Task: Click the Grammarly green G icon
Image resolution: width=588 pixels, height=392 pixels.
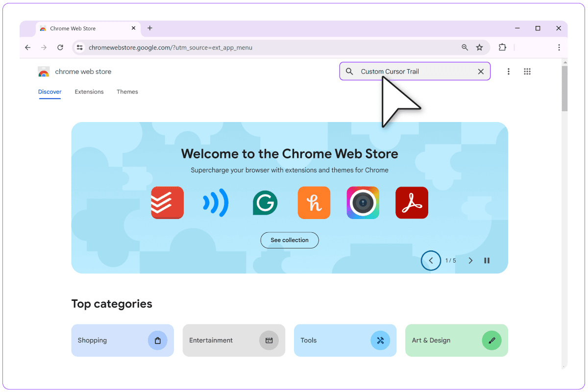Action: point(265,202)
